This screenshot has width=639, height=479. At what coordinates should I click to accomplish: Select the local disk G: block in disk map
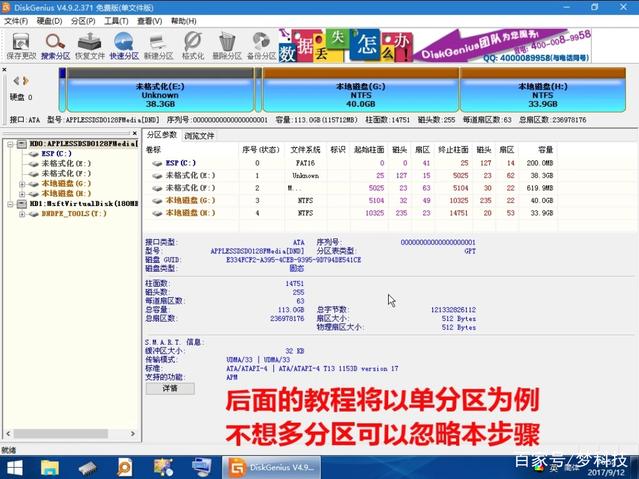[361, 90]
